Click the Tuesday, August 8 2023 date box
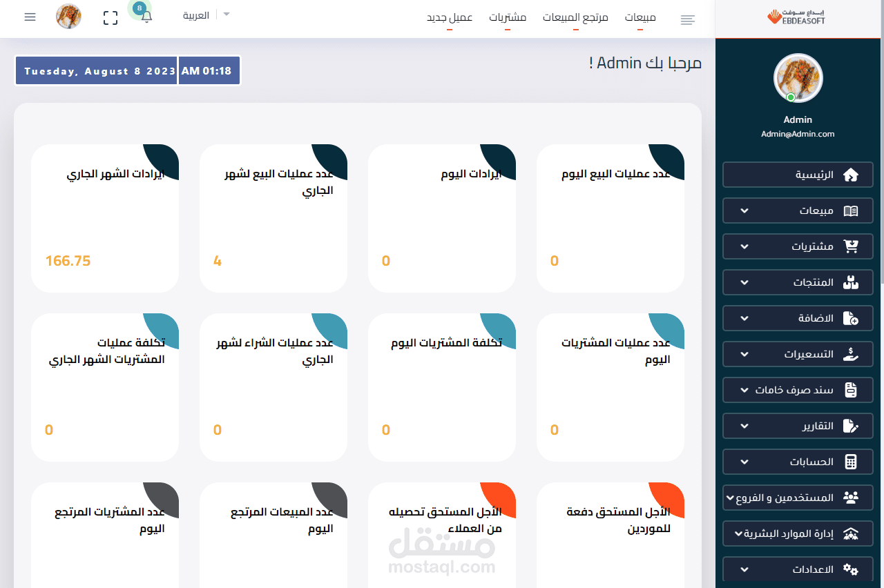 coord(96,71)
